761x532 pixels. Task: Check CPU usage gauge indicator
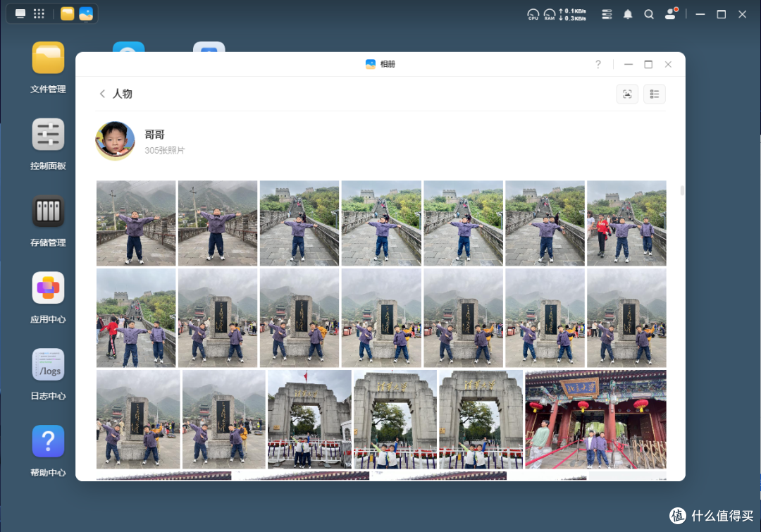coord(533,14)
